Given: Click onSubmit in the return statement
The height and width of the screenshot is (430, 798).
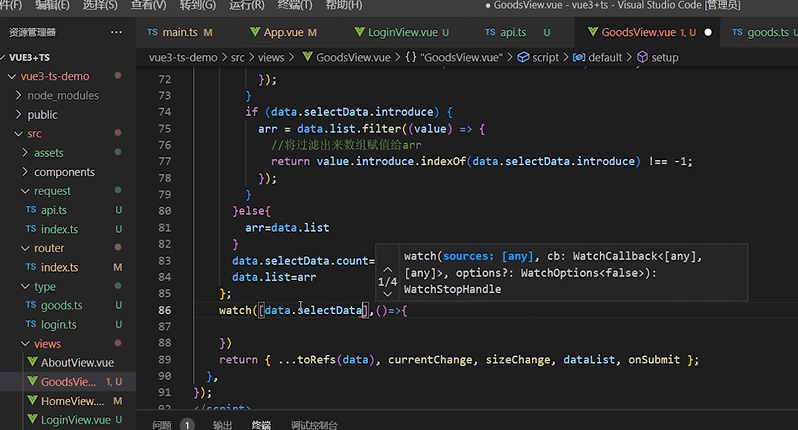Looking at the screenshot, I should (x=654, y=359).
